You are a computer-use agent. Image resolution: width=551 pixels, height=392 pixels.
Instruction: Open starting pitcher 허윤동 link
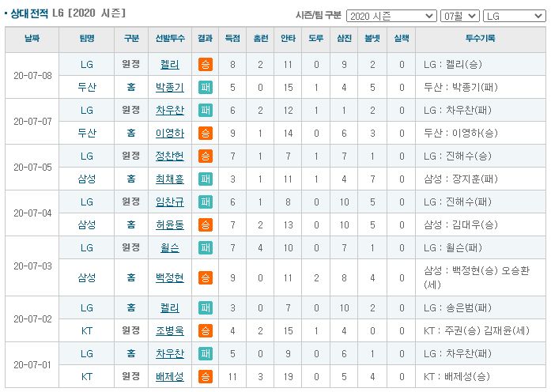(x=170, y=224)
